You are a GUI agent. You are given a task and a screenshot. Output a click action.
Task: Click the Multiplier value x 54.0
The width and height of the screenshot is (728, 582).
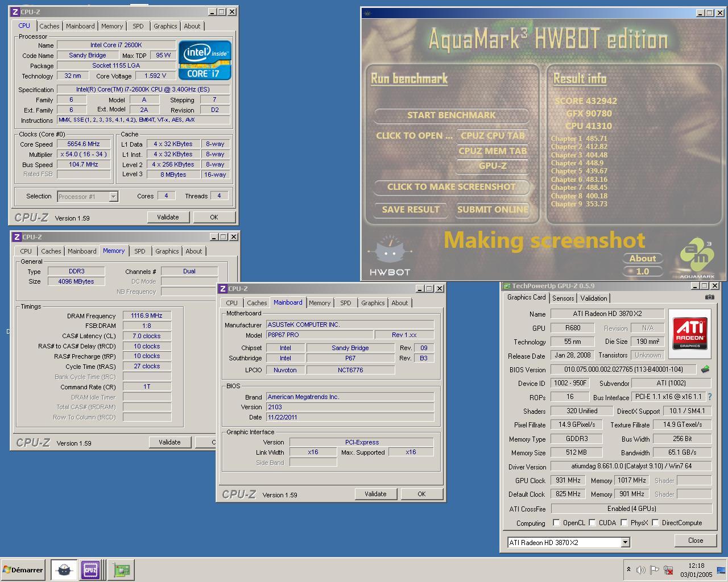tap(84, 155)
